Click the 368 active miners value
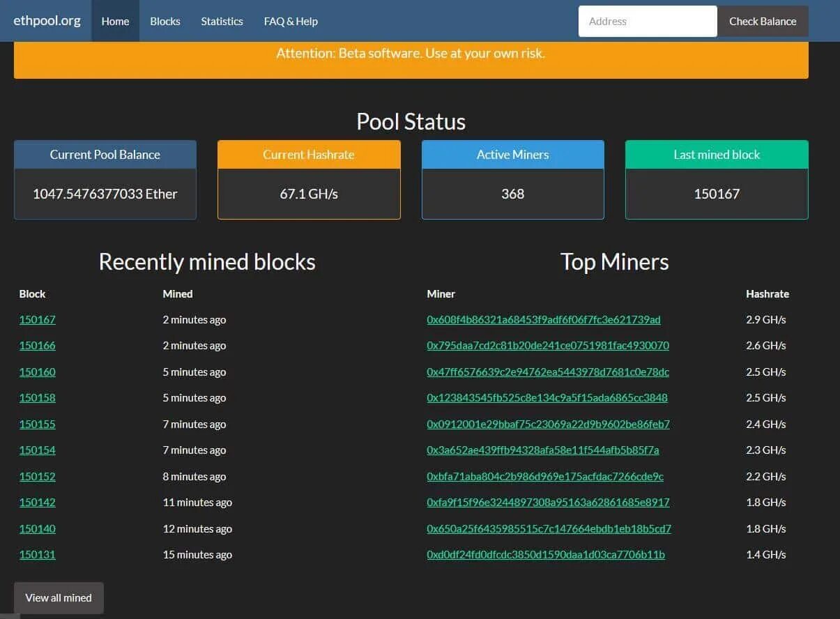The image size is (840, 619). tap(513, 194)
